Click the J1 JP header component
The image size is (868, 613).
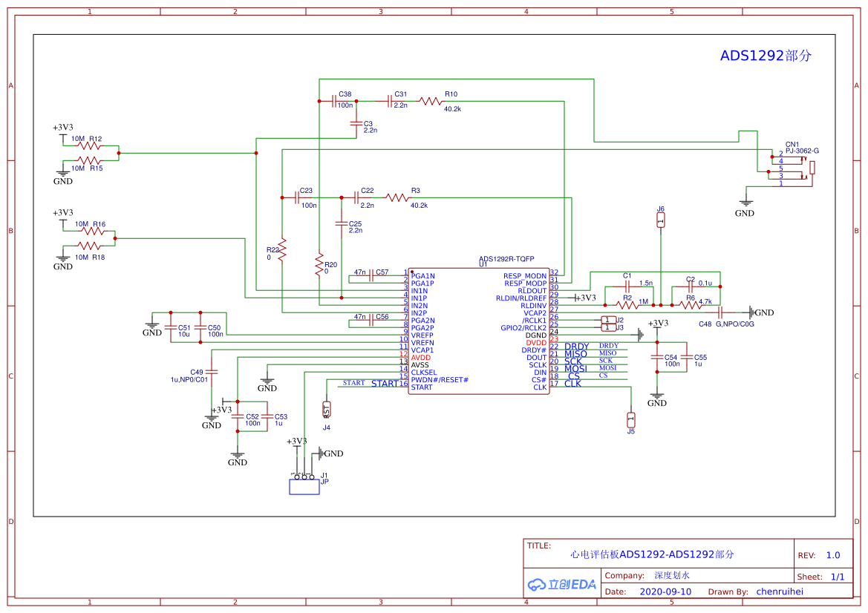click(x=304, y=486)
